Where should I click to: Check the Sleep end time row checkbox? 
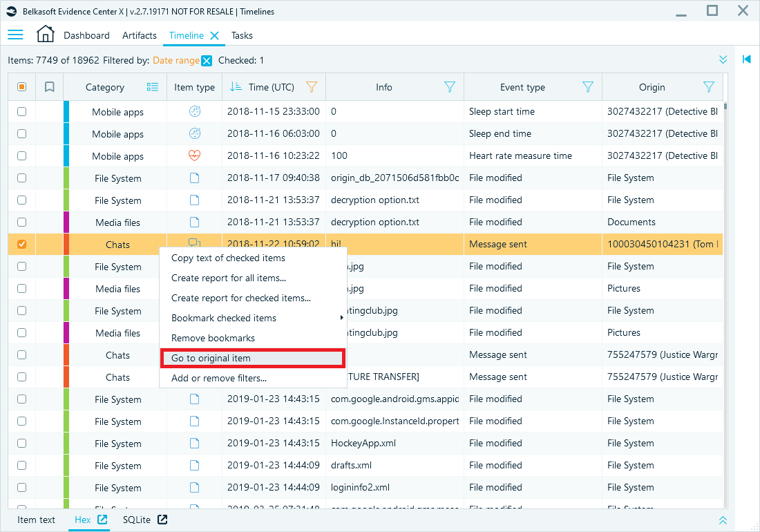(22, 134)
